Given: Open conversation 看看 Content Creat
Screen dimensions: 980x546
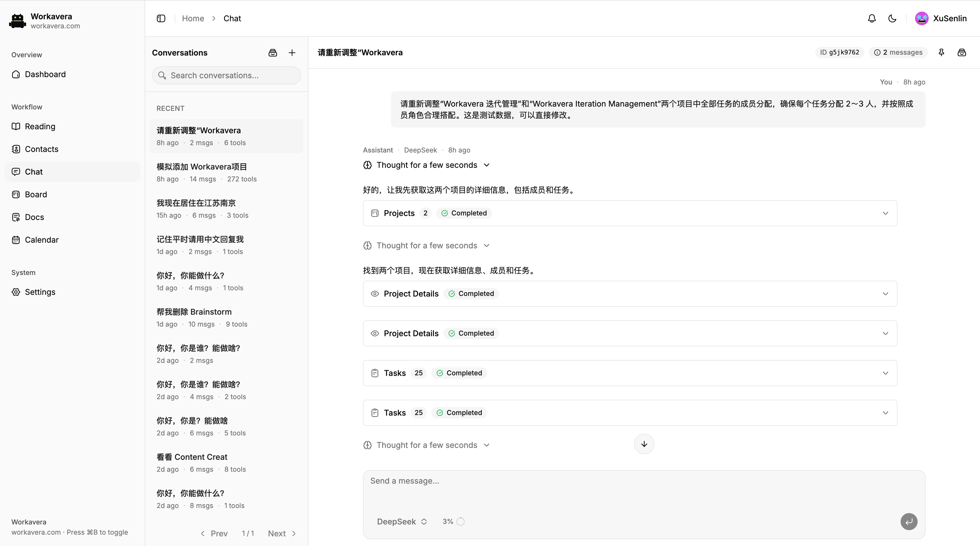Looking at the screenshot, I should tap(226, 463).
